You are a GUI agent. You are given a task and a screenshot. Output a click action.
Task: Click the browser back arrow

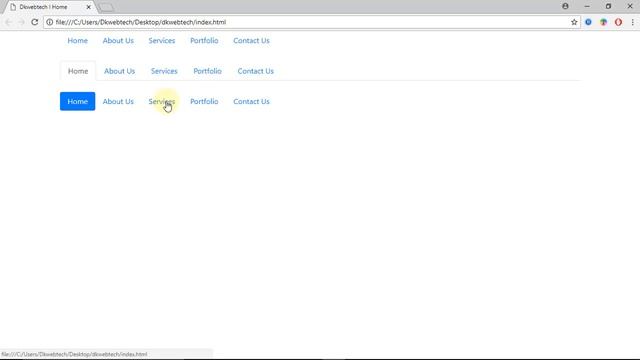(9, 22)
